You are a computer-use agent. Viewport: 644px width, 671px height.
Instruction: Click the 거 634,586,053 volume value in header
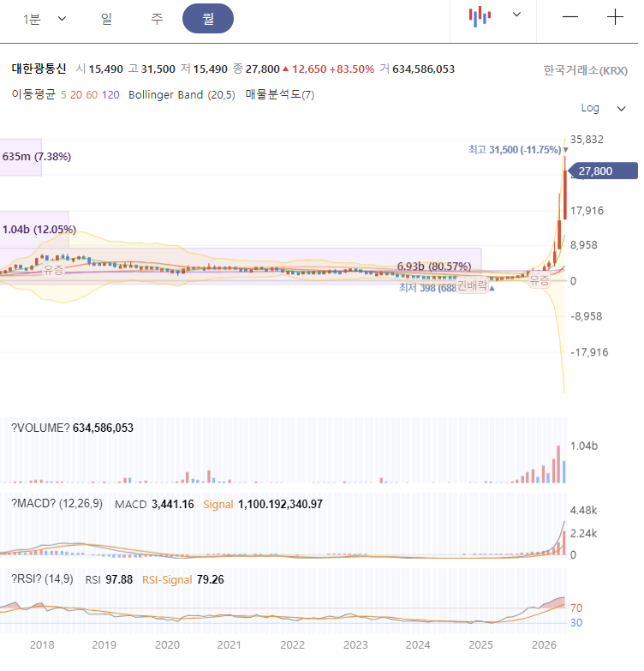[417, 69]
